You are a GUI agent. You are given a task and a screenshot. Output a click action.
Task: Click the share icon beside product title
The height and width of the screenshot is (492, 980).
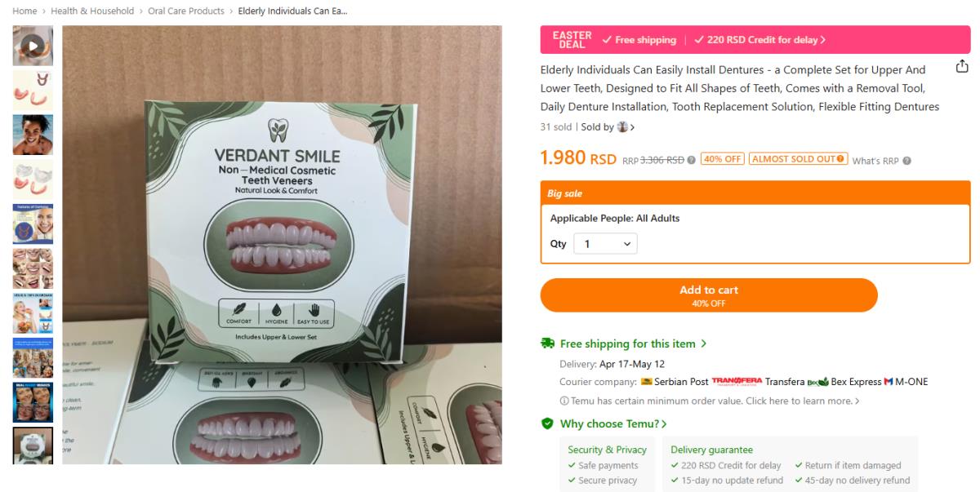[962, 66]
